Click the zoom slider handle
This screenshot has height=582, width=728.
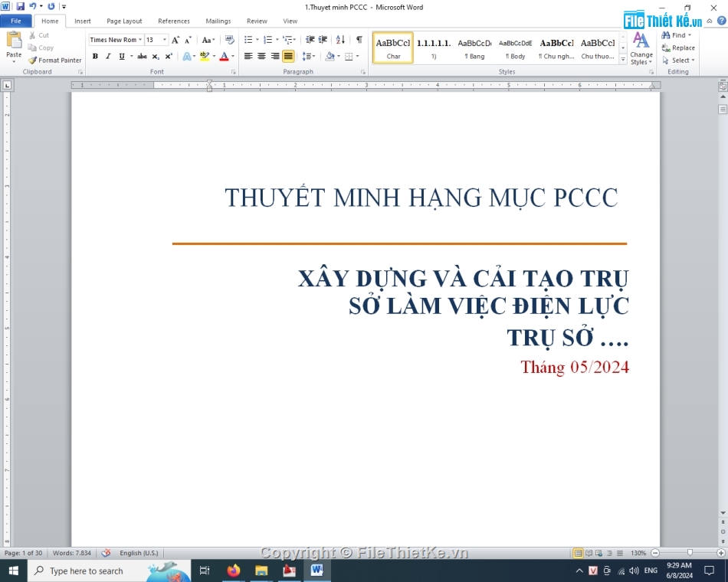(x=690, y=553)
